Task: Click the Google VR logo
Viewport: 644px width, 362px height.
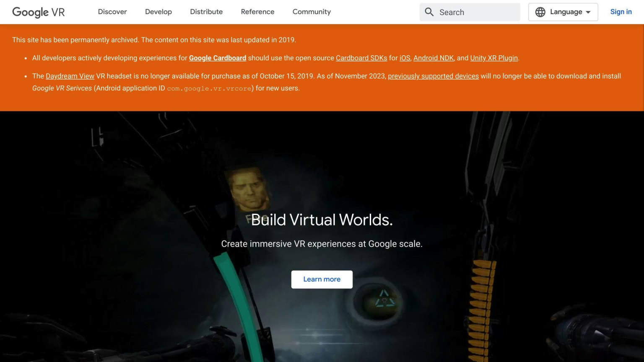Action: coord(39,12)
